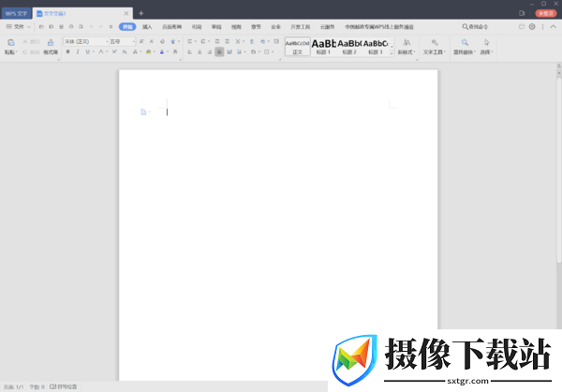Select the Format Painter (格式刷) tool
The height and width of the screenshot is (392, 562).
(51, 47)
